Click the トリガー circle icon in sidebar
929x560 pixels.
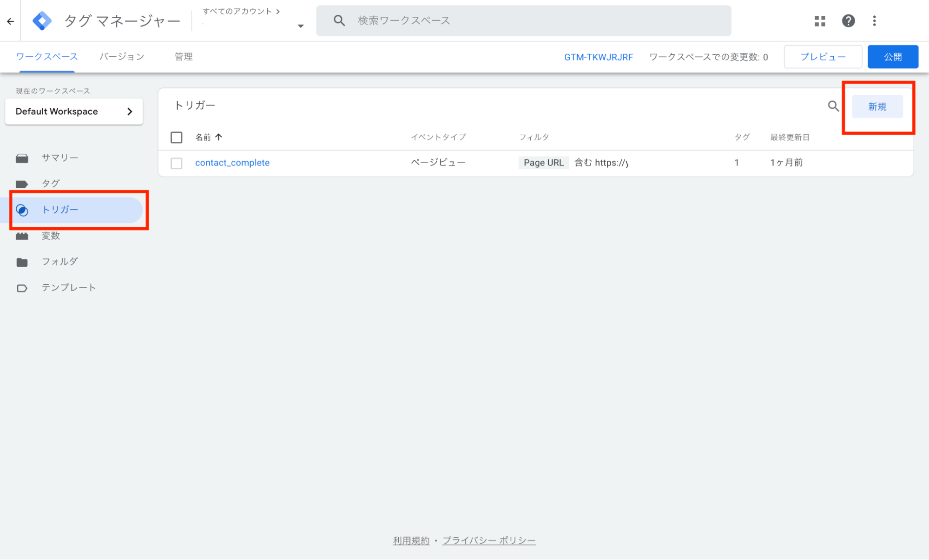click(22, 210)
